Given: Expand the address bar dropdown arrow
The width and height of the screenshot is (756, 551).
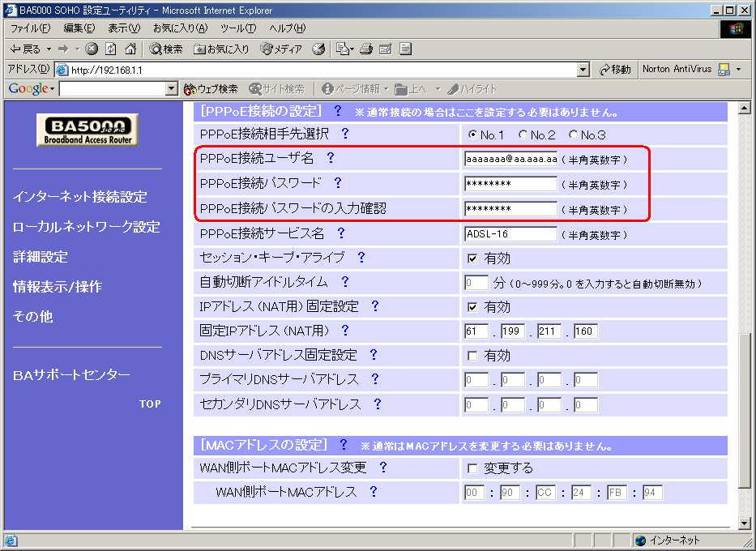Looking at the screenshot, I should (583, 70).
